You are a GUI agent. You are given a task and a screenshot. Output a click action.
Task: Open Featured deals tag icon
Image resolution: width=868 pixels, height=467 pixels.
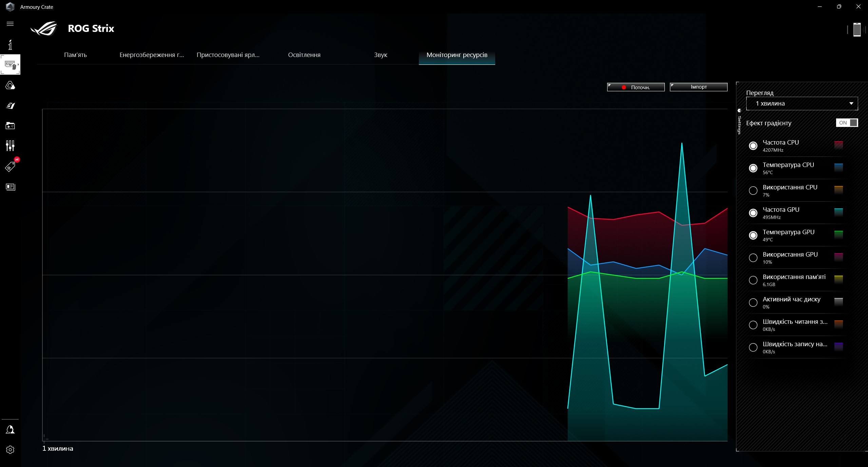pos(10,167)
